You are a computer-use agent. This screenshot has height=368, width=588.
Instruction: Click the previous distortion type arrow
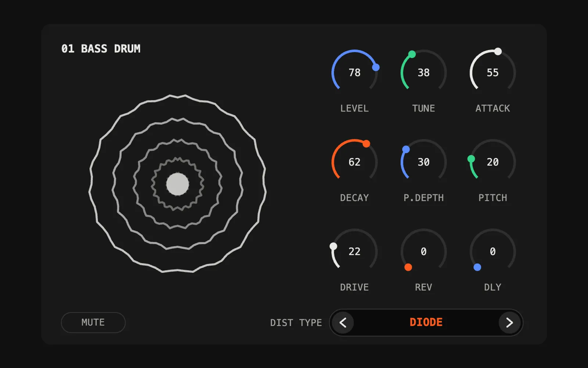[343, 323]
